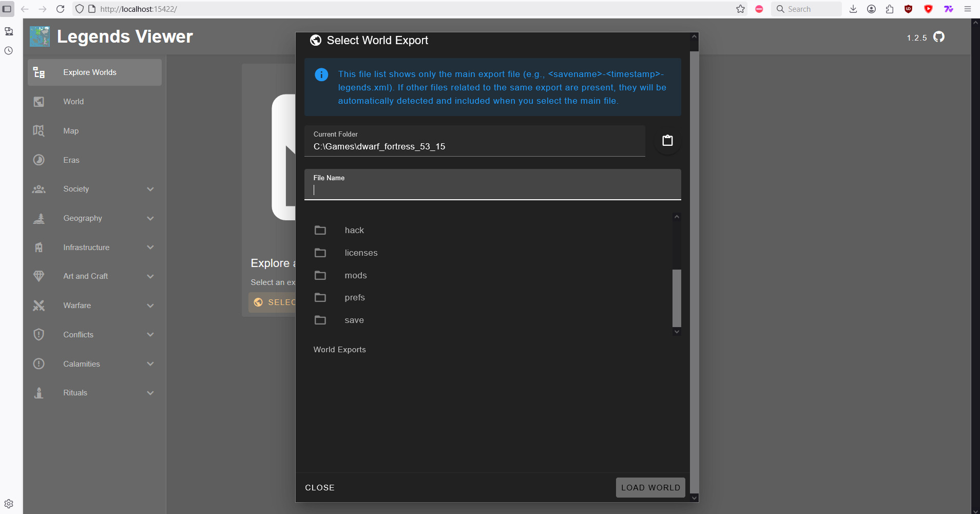Screen dimensions: 980x514
Task: Click the folder list scrollbar thumb
Action: point(677,298)
